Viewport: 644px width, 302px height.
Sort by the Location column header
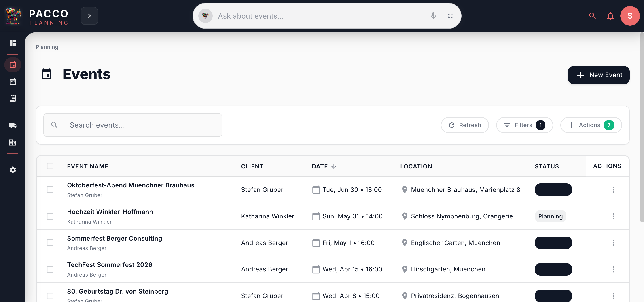[x=416, y=166]
